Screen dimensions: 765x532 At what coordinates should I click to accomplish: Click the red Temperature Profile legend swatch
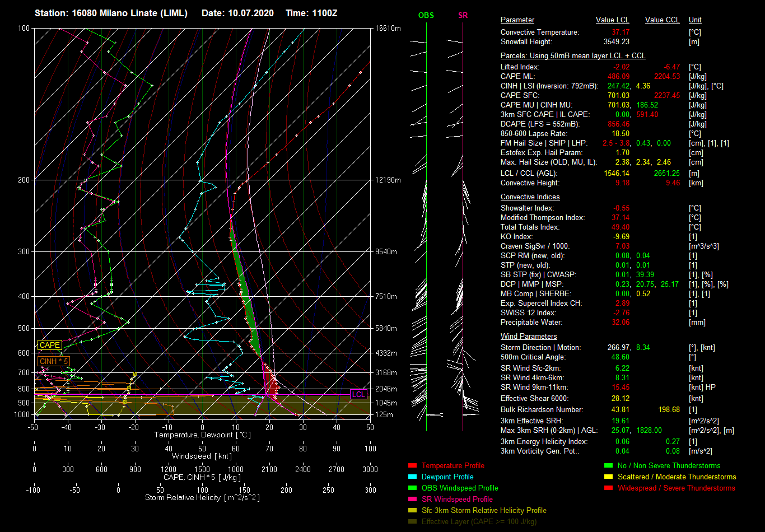click(412, 465)
